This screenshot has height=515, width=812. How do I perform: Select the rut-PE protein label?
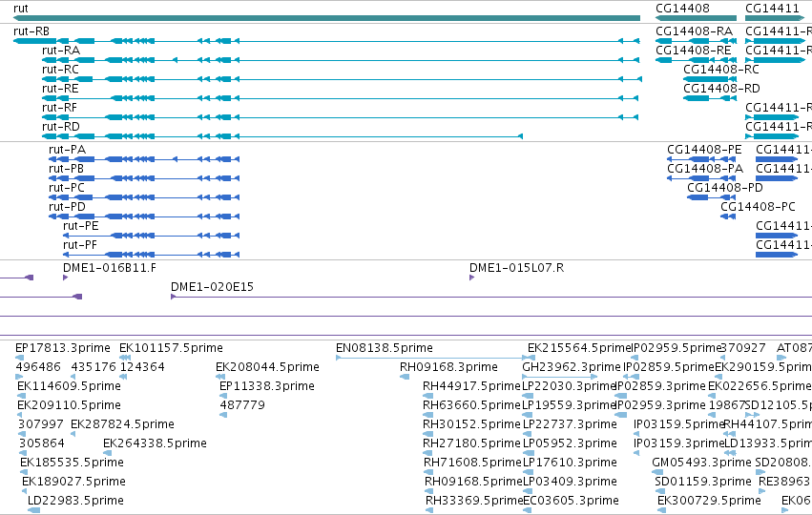(x=81, y=226)
